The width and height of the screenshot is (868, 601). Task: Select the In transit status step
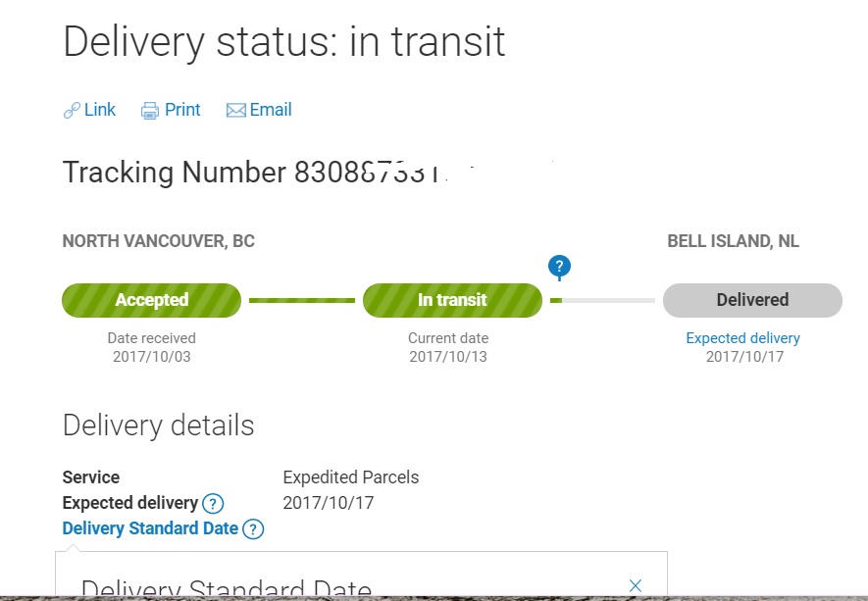click(x=452, y=300)
